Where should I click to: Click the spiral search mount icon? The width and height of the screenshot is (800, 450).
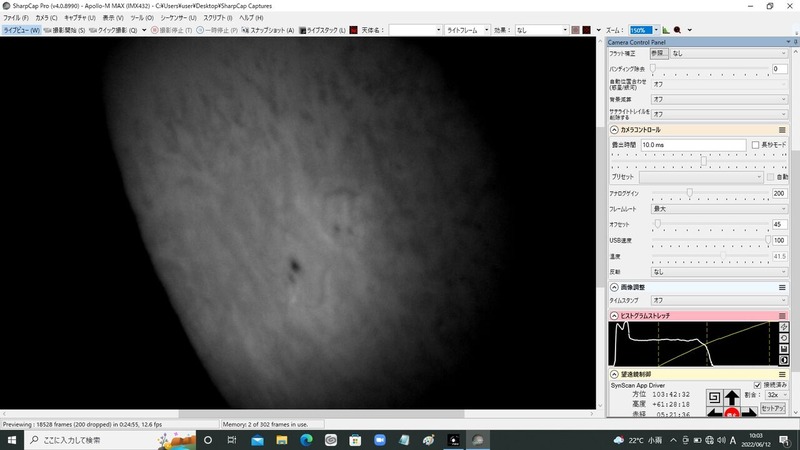pyautogui.click(x=714, y=397)
